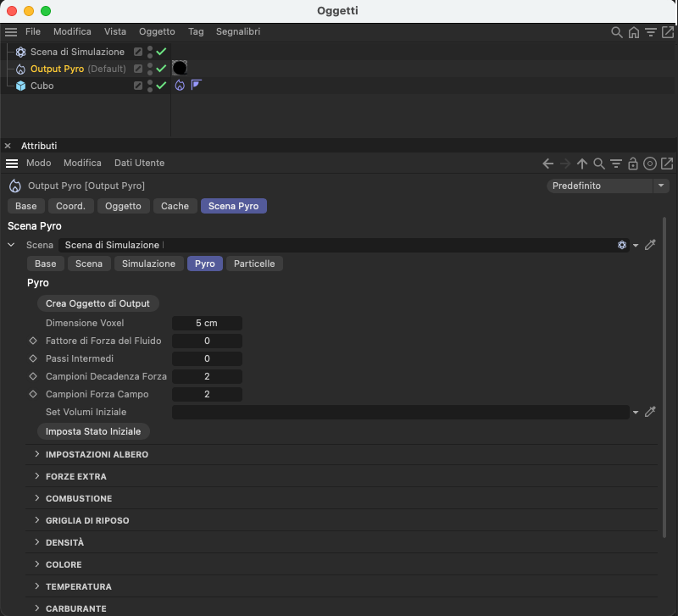Toggle visibility dots for Cubo
678x616 pixels.
tap(150, 86)
